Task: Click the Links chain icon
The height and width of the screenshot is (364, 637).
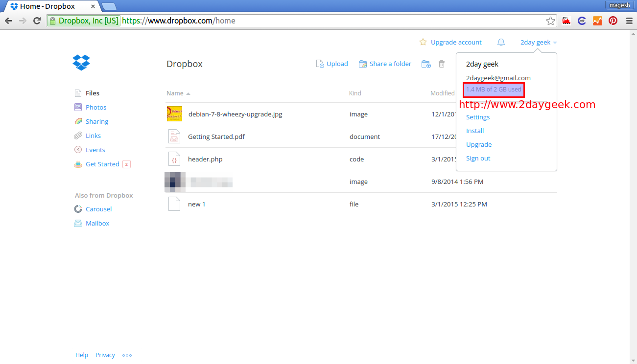Action: 78,136
